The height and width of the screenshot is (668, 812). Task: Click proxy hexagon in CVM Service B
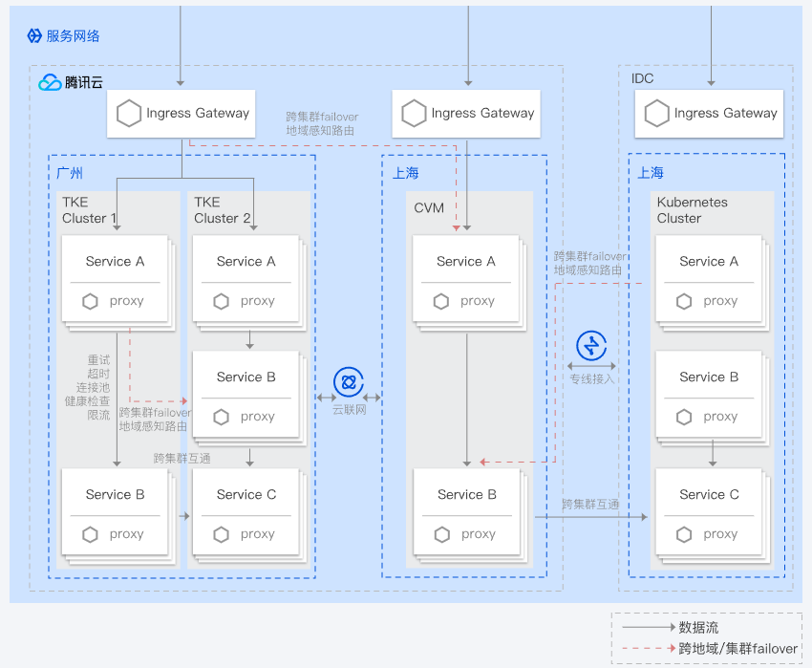442,534
